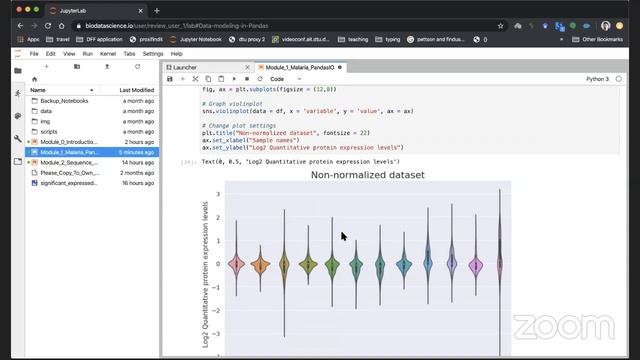Create new folder in file browser
640x360 pixels.
(x=77, y=67)
